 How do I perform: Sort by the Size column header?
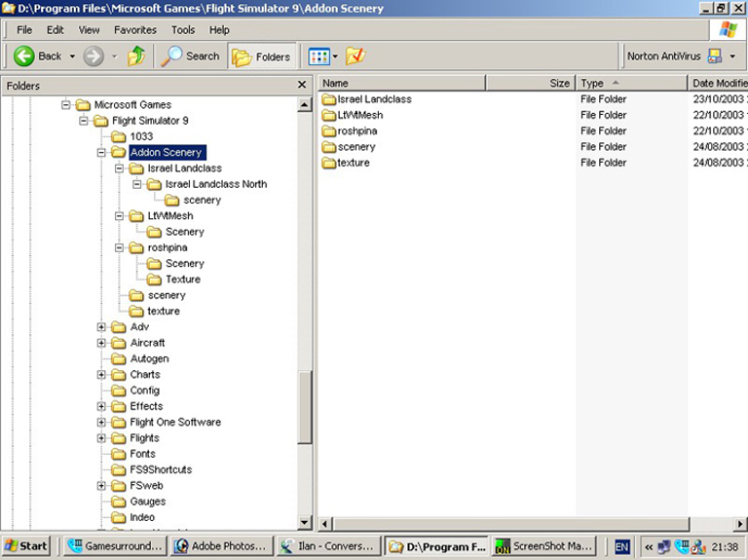(531, 83)
